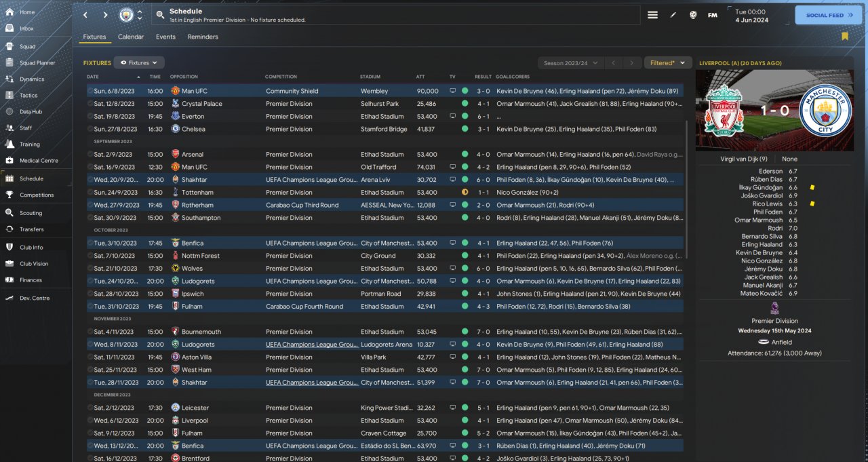This screenshot has height=462, width=868.
Task: Open Squad Planner from sidebar
Action: 37,63
